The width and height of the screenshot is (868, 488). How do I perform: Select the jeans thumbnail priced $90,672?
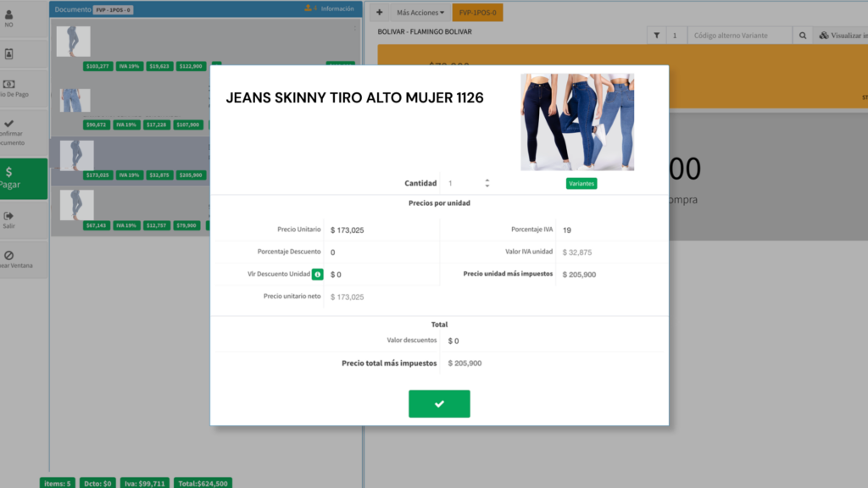pos(73,102)
